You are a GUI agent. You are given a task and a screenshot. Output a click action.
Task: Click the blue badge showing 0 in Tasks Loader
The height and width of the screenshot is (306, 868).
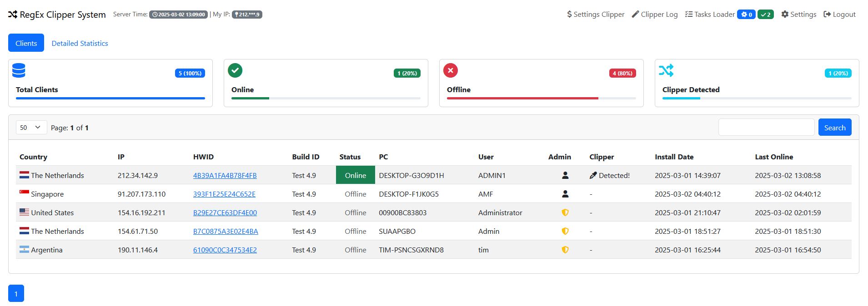[746, 15]
